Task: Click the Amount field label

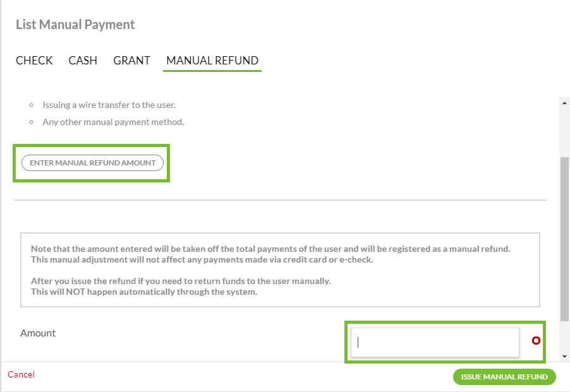Action: click(38, 333)
